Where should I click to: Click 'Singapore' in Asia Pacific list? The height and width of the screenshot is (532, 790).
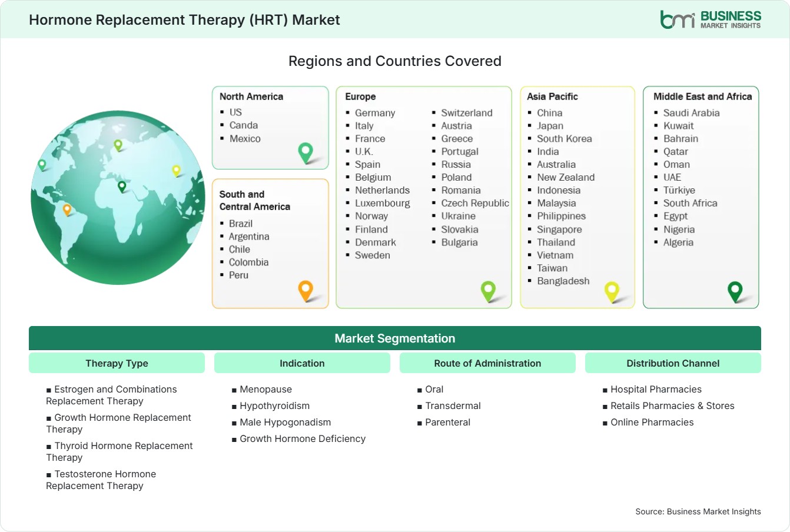[559, 230]
